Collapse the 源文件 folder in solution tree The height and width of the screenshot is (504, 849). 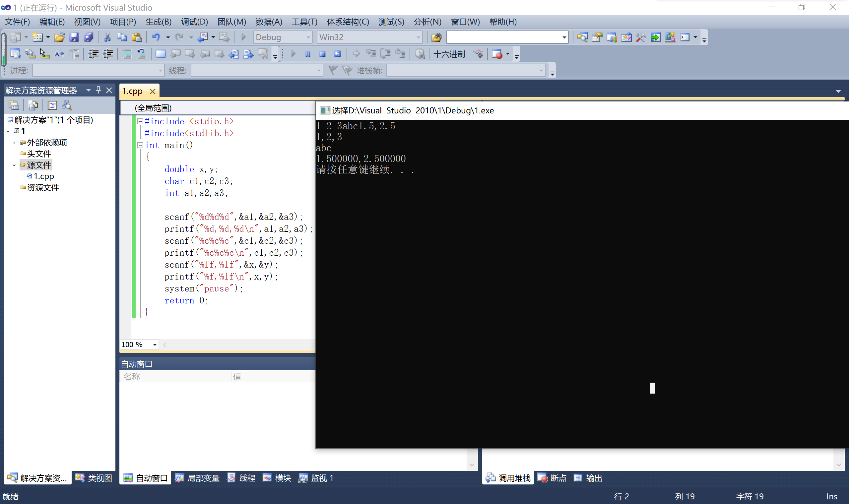click(x=14, y=165)
